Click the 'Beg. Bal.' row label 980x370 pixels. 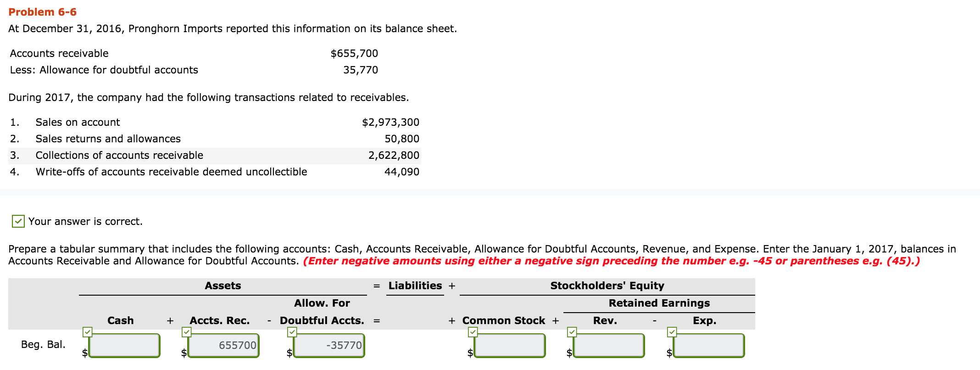coord(43,344)
